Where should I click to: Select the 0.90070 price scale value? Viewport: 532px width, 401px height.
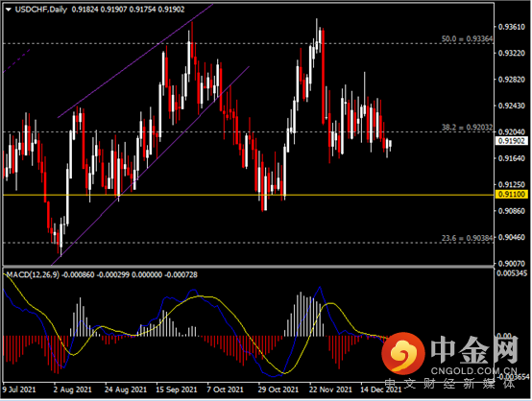(512, 264)
